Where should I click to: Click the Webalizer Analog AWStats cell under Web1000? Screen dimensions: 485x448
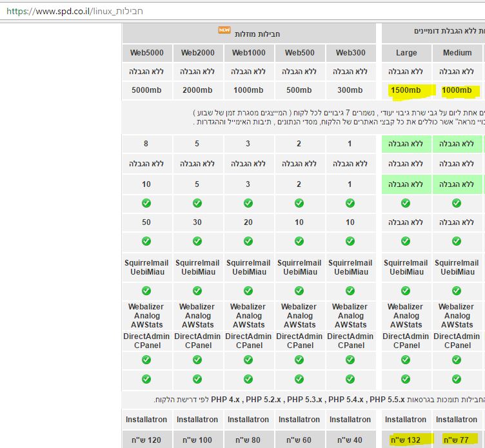[x=249, y=316]
